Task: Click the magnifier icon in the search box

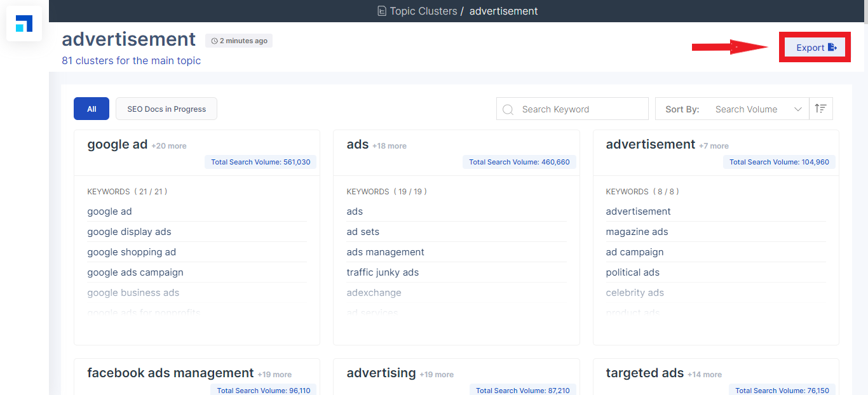Action: pyautogui.click(x=508, y=109)
